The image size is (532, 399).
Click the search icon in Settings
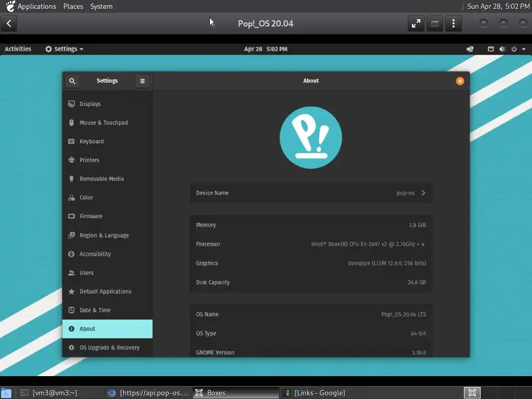pos(72,81)
